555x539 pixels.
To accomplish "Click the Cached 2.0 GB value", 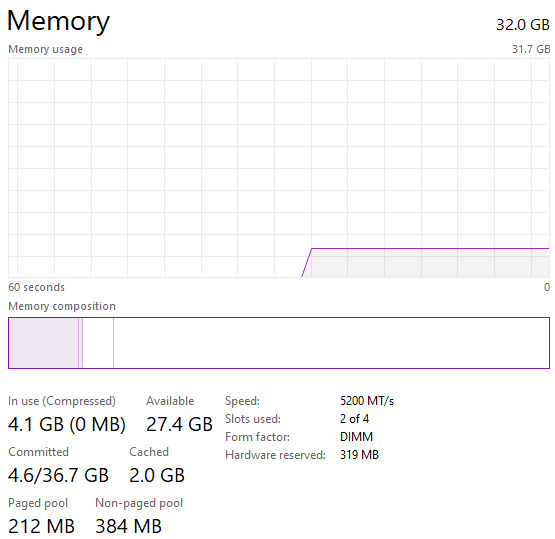I will click(157, 475).
